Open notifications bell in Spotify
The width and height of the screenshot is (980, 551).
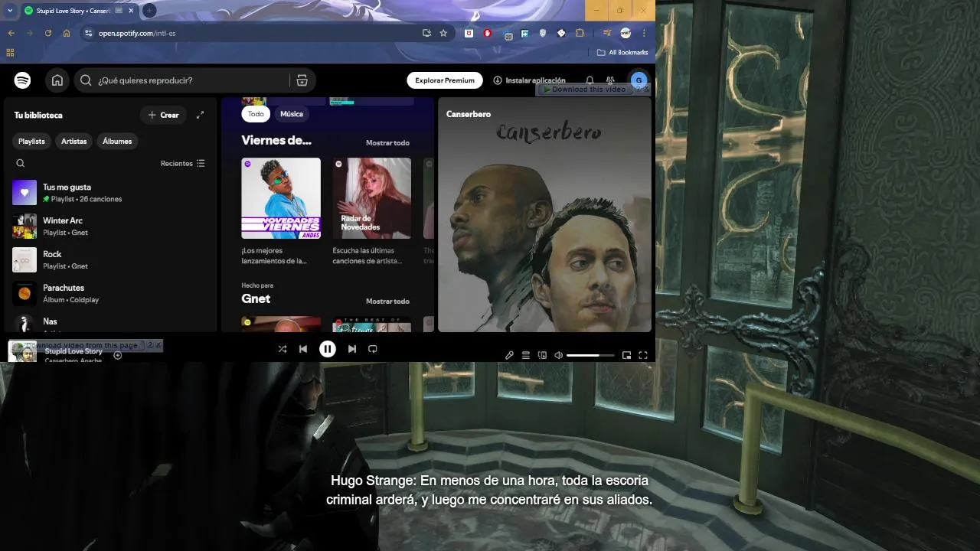(x=590, y=80)
